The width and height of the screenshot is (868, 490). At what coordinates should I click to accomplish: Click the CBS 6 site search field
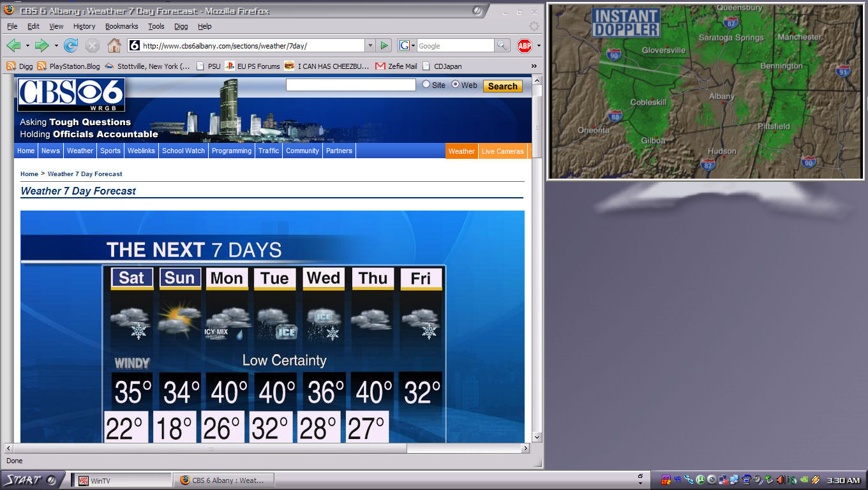[x=350, y=85]
